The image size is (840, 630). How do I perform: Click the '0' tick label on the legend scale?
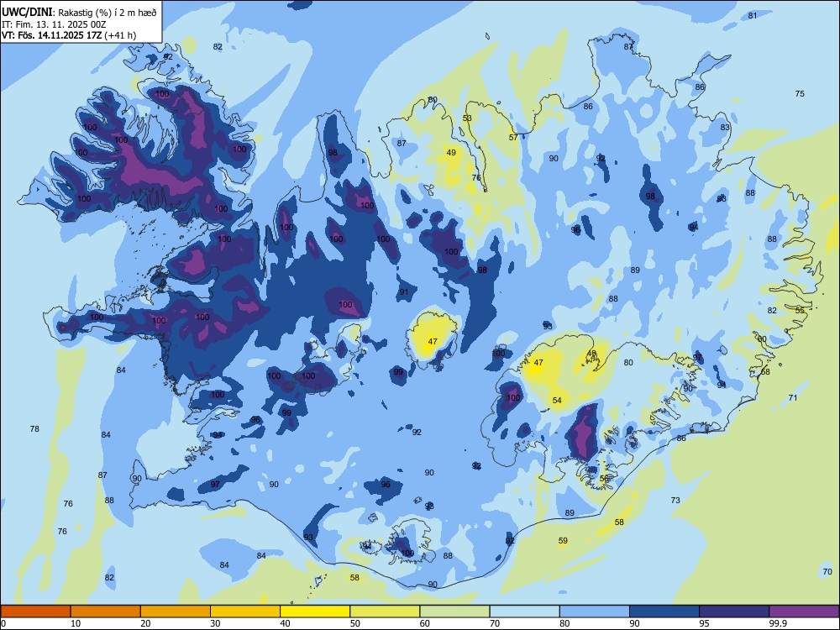click(x=3, y=623)
